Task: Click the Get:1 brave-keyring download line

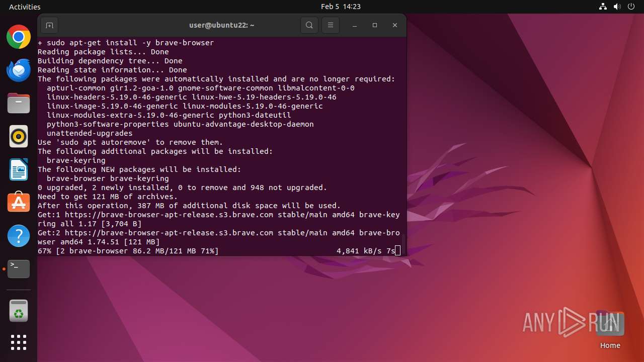Action: [x=219, y=219]
